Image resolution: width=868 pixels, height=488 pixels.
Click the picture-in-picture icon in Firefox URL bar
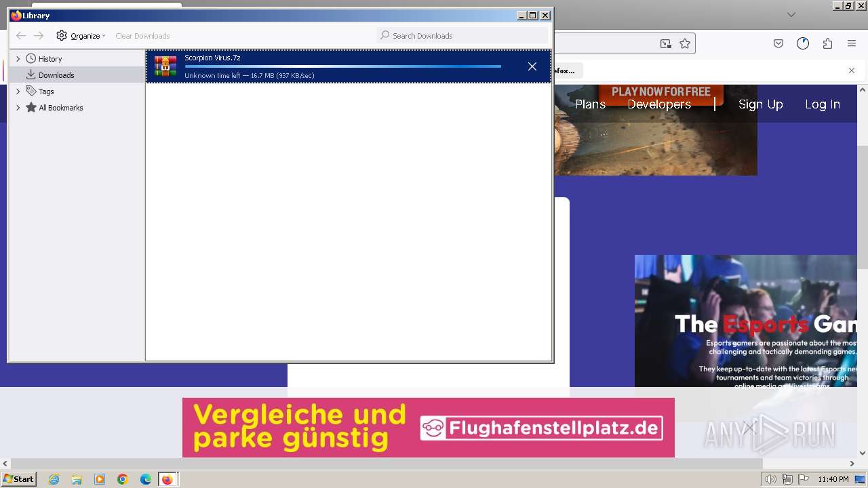[x=666, y=43]
